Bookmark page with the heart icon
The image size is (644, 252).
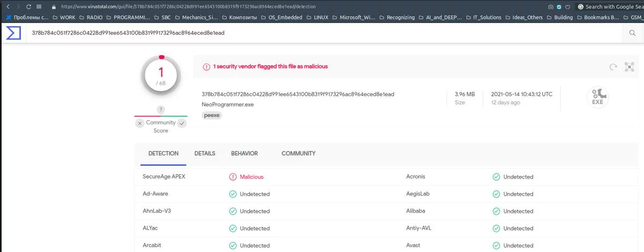567,7
